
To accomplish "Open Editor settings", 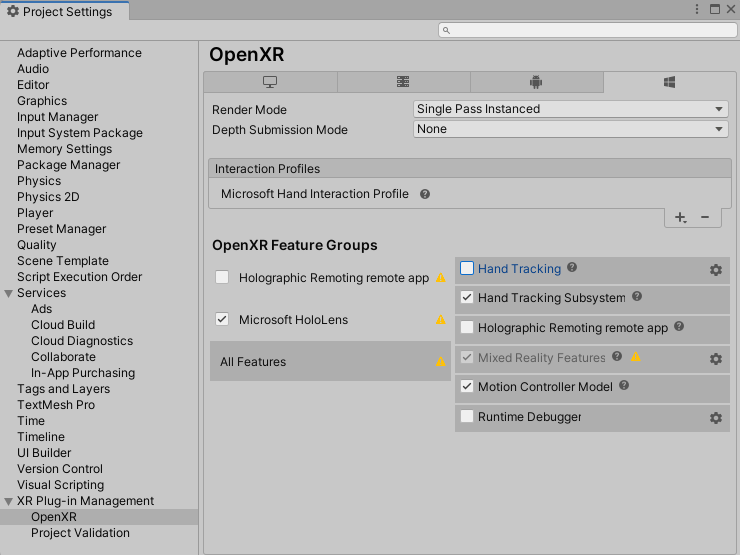I will (33, 85).
